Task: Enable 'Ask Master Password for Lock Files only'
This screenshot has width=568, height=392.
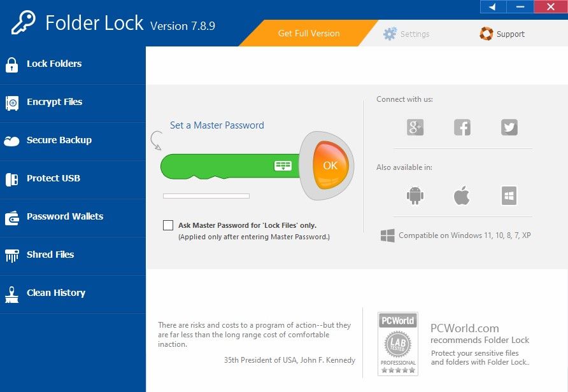Action: [x=168, y=225]
